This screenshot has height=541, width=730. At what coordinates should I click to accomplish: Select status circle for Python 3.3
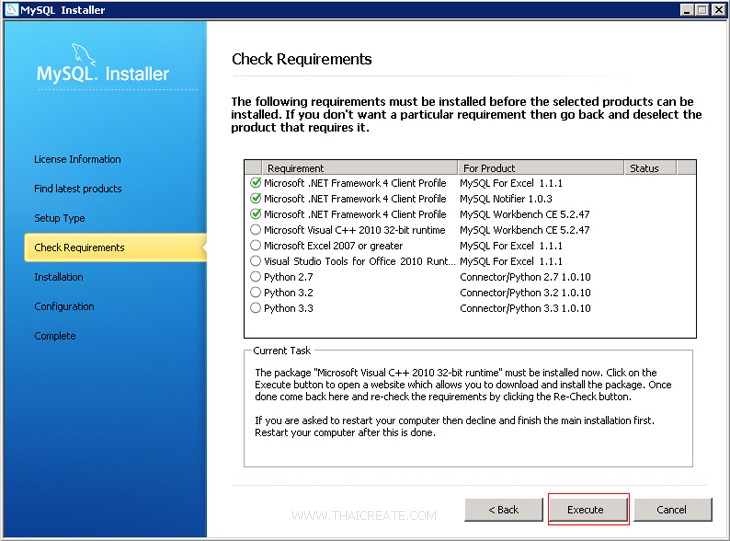tap(255, 308)
